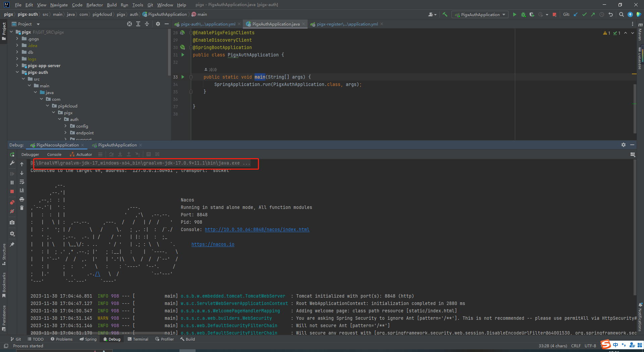Viewport: 644px width, 352px height.
Task: Open the Project view mode dropdown
Action: pyautogui.click(x=38, y=24)
